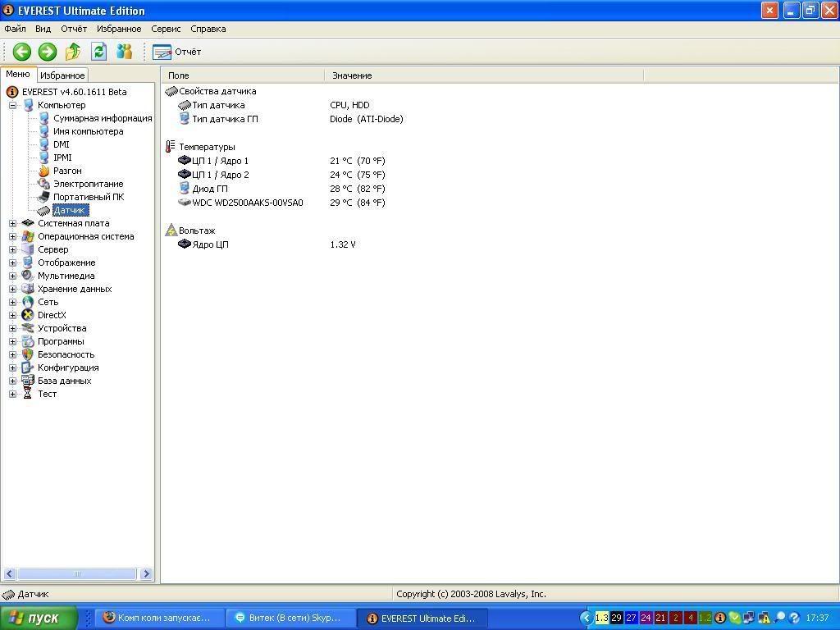
Task: Click the Операционная система Windows icon
Action: 28,236
